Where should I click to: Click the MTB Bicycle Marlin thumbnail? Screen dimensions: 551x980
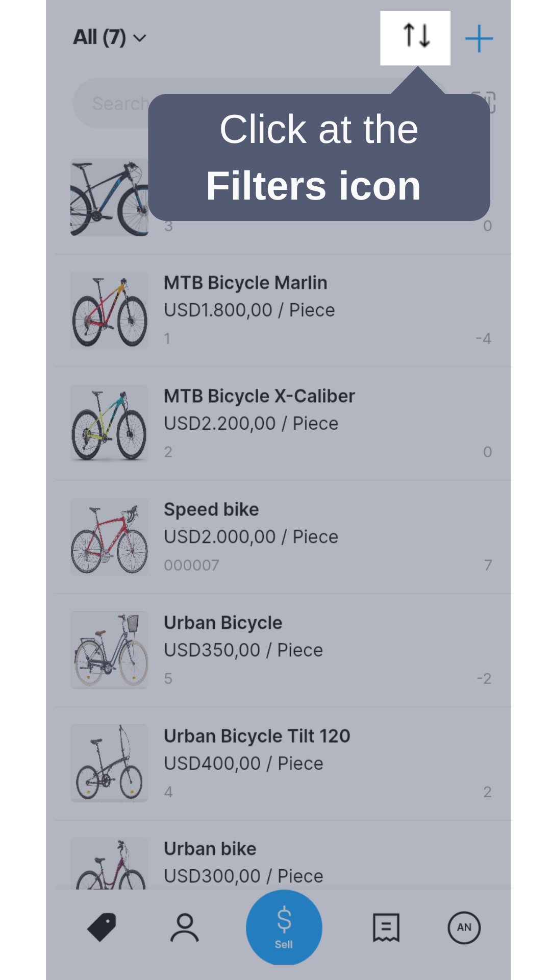click(109, 310)
